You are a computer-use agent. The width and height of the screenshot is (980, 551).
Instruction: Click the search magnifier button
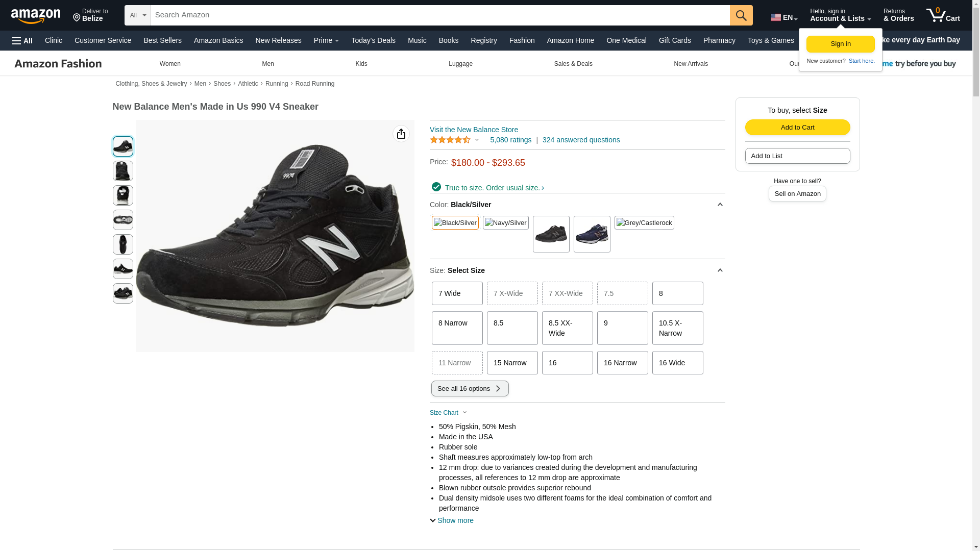pyautogui.click(x=741, y=15)
